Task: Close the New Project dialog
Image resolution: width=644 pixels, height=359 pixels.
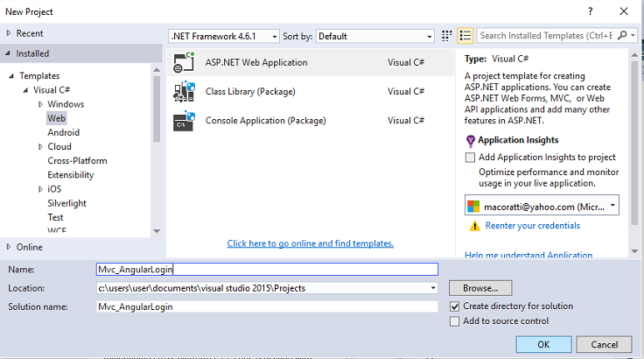Action: (x=624, y=11)
